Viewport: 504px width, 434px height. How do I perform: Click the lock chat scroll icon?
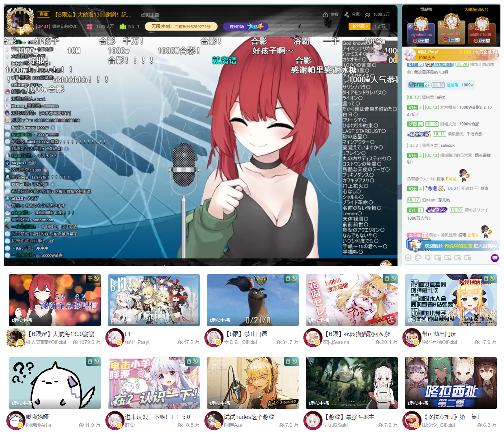(448, 257)
